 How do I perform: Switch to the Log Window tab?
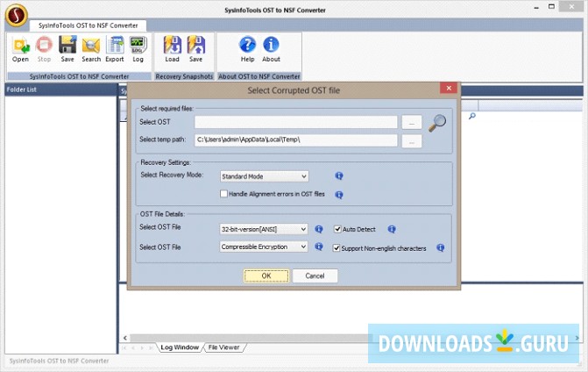[x=180, y=347]
